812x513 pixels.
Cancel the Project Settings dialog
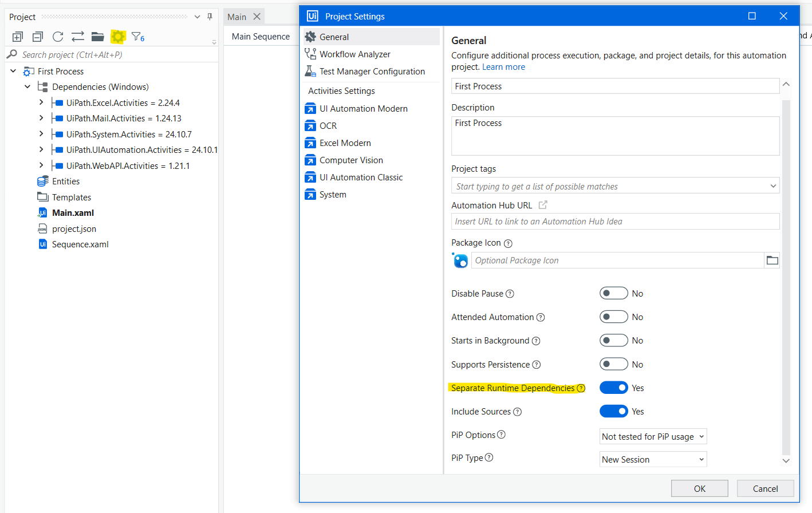(765, 488)
